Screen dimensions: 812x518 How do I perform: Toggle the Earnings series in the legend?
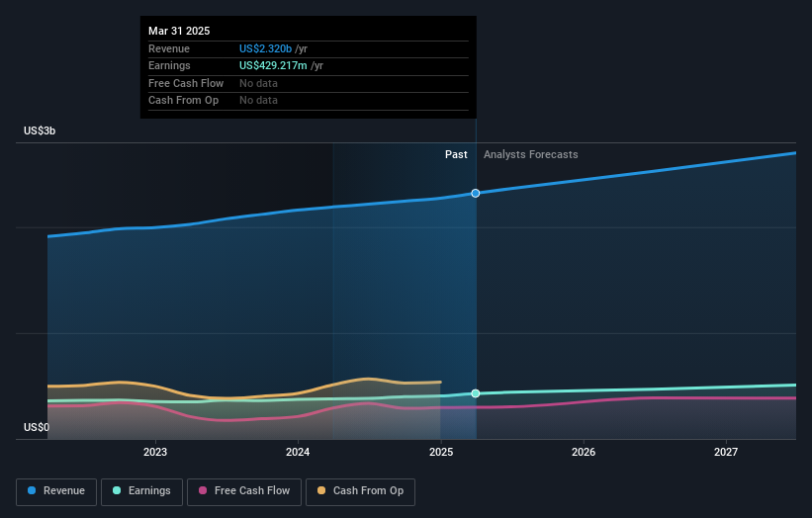(141, 491)
